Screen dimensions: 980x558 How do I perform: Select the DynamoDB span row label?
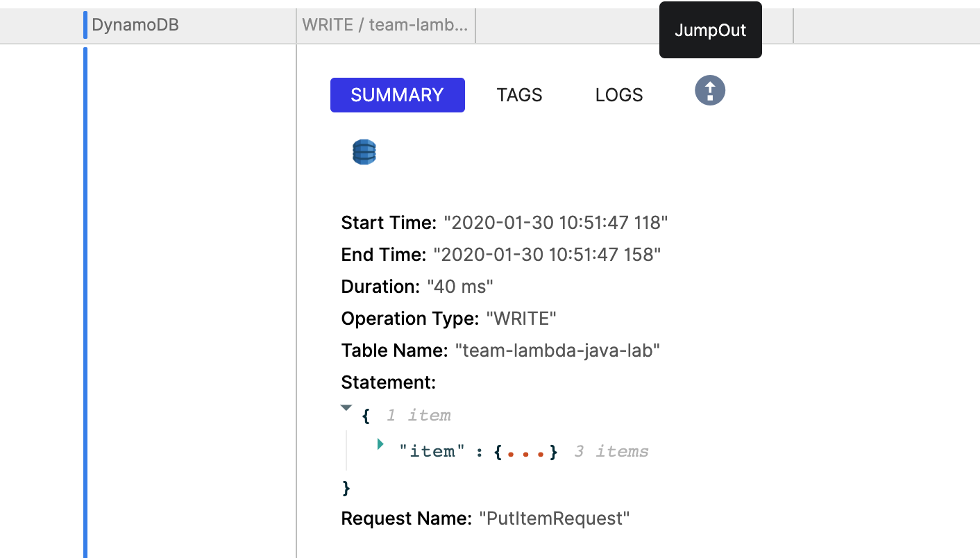(135, 25)
